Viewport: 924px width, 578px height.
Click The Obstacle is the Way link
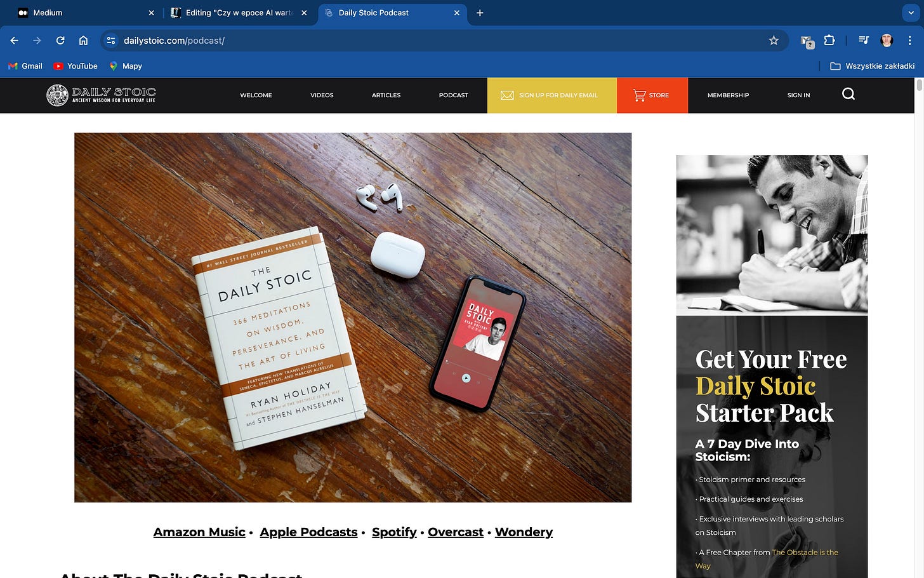click(x=805, y=553)
